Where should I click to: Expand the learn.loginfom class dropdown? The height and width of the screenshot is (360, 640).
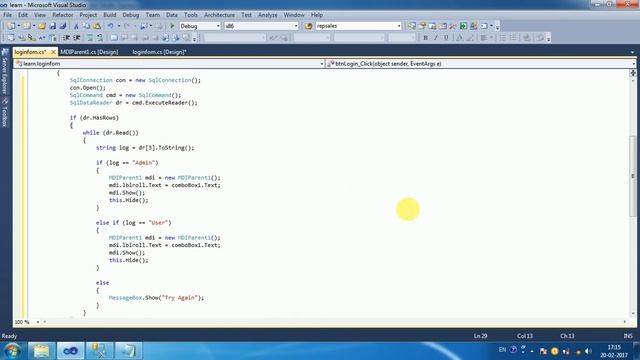322,64
